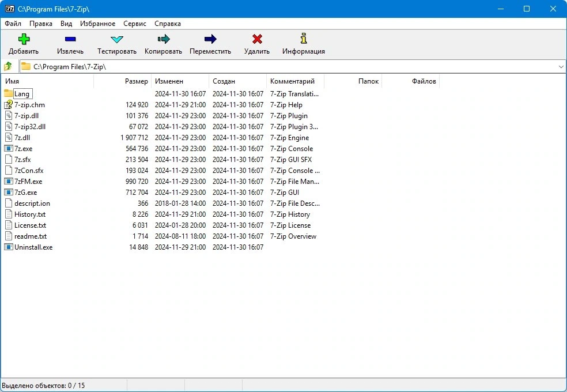This screenshot has height=392, width=567.
Task: Click the Переместить dark blue arrow icon
Action: click(210, 39)
